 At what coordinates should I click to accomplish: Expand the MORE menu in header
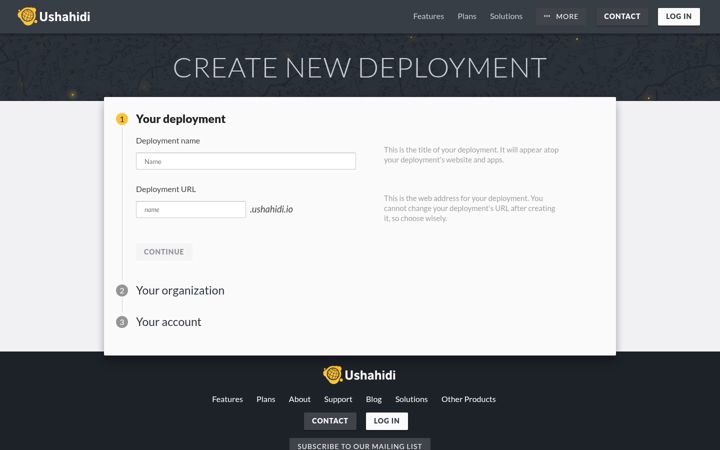pyautogui.click(x=561, y=17)
